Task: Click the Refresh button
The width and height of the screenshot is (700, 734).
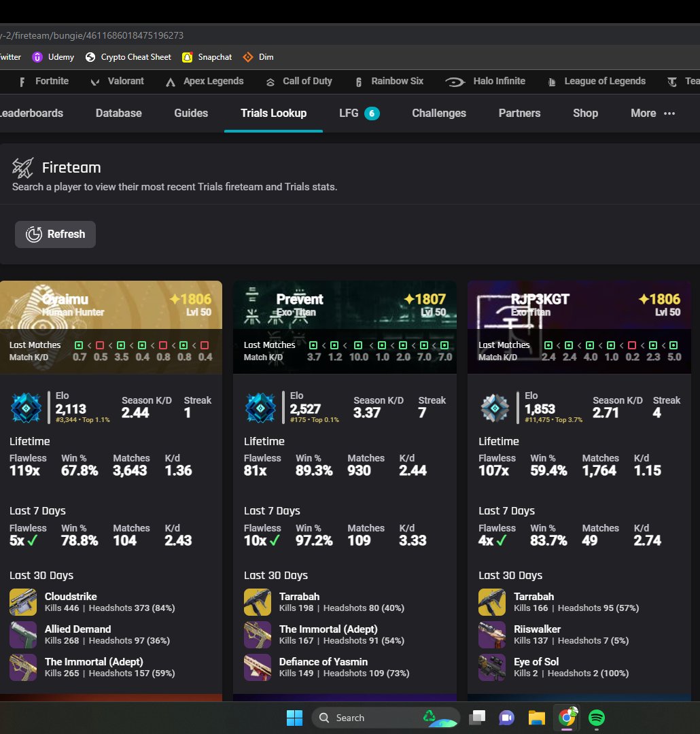Action: pos(55,234)
